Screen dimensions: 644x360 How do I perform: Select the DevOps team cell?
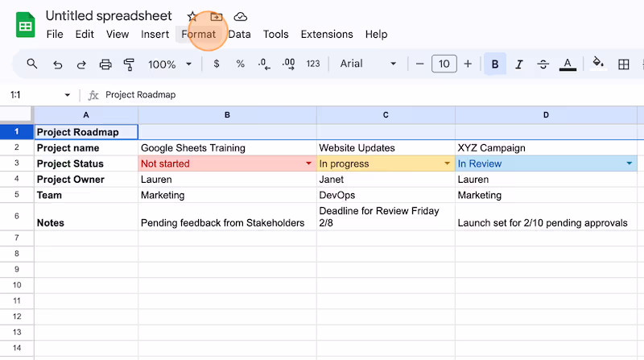[386, 195]
